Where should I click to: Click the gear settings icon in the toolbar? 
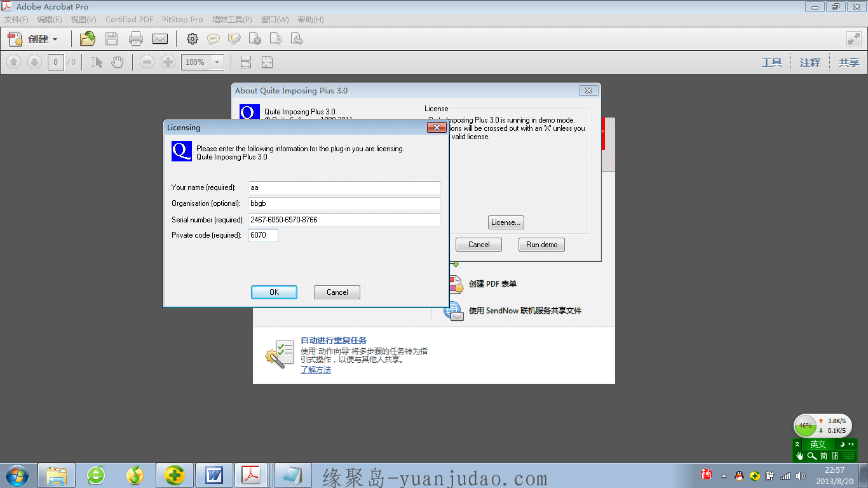tap(193, 39)
